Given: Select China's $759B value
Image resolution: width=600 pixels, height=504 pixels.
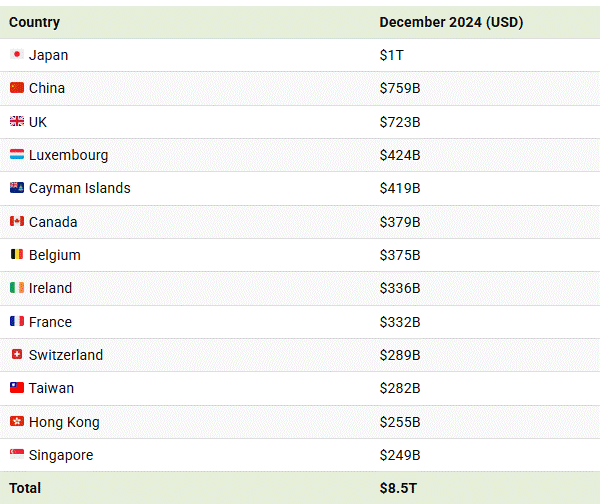Looking at the screenshot, I should click(400, 88).
